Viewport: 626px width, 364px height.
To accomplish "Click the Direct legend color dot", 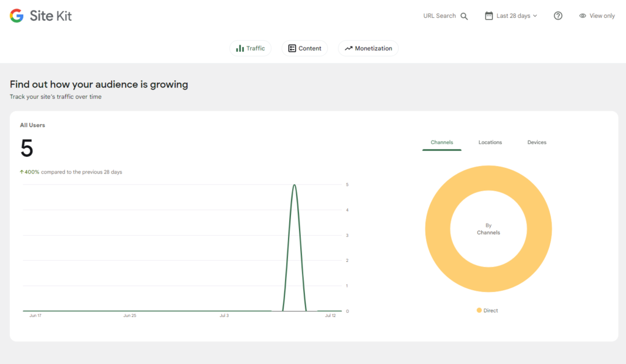I will click(x=479, y=310).
